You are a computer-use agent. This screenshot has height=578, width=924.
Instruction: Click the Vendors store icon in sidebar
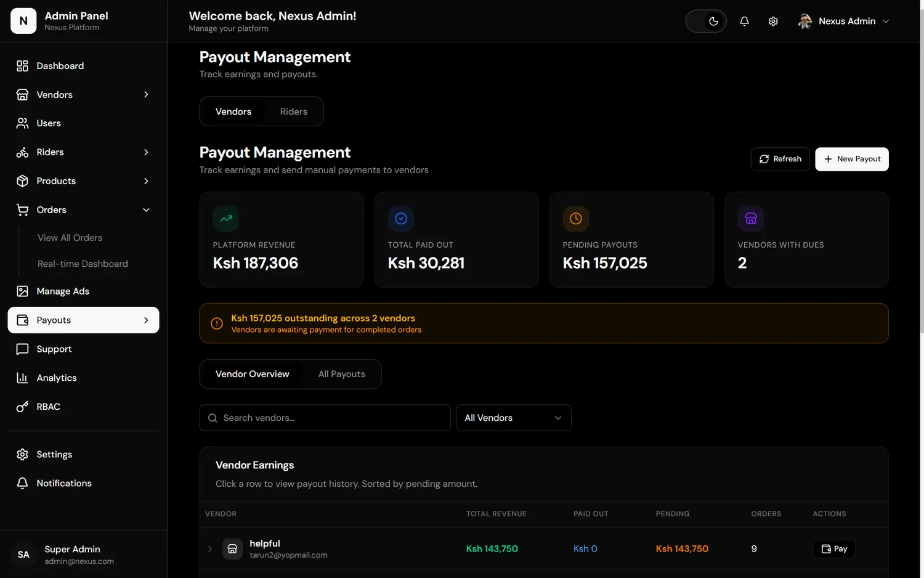22,94
